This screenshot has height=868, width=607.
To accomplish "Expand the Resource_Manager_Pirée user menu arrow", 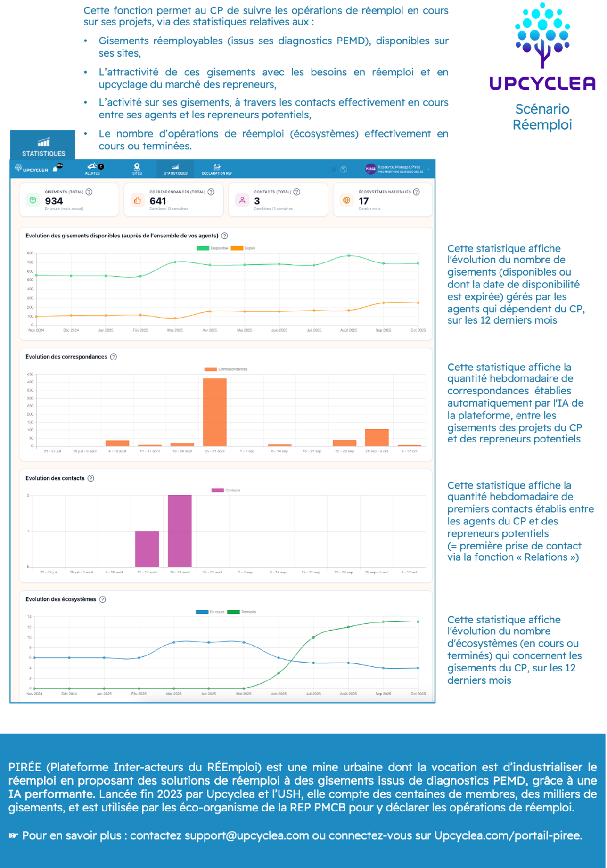I will pos(428,169).
